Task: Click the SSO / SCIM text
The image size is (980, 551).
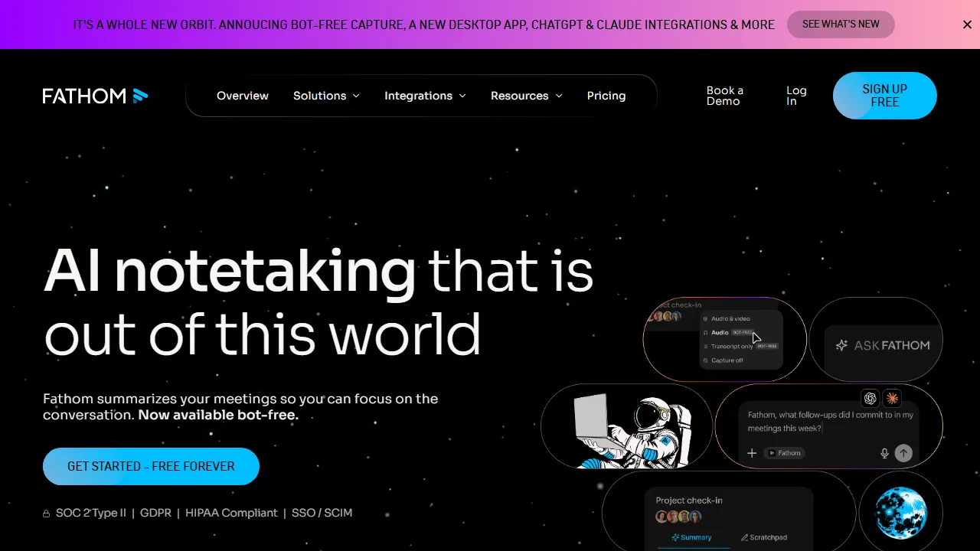Action: pyautogui.click(x=322, y=513)
